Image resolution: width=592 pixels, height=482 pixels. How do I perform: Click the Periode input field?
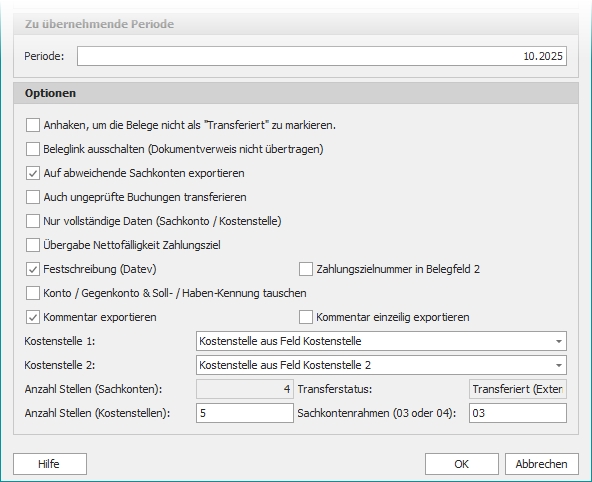click(322, 56)
